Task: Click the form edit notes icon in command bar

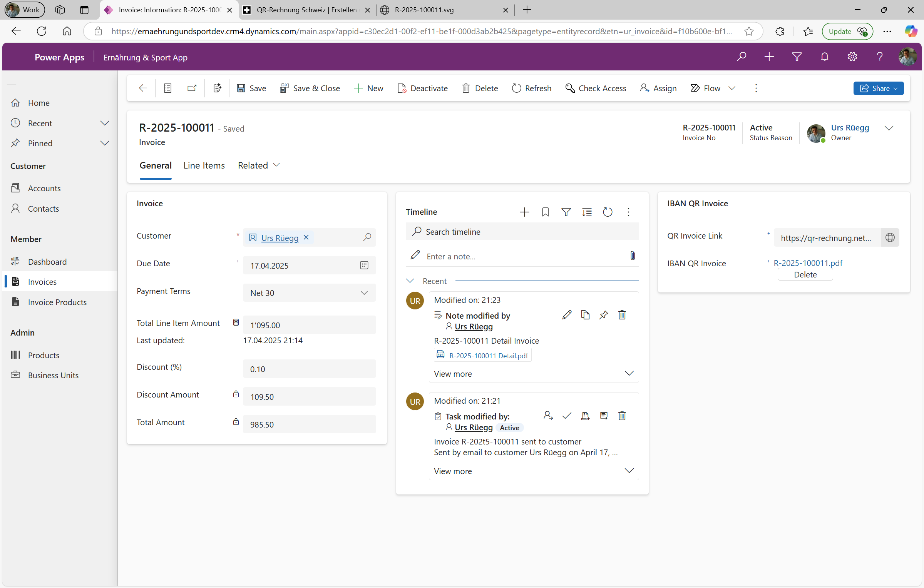Action: pyautogui.click(x=217, y=88)
